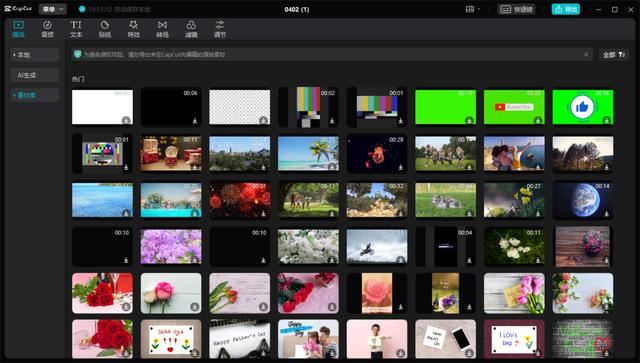Expand the 素材库 library sidebar section
The height and width of the screenshot is (363, 640).
tap(35, 95)
